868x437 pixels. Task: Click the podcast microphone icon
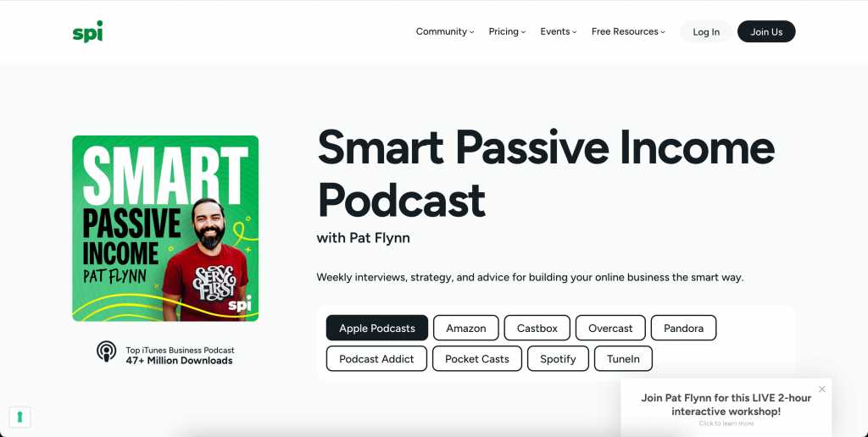click(x=106, y=351)
